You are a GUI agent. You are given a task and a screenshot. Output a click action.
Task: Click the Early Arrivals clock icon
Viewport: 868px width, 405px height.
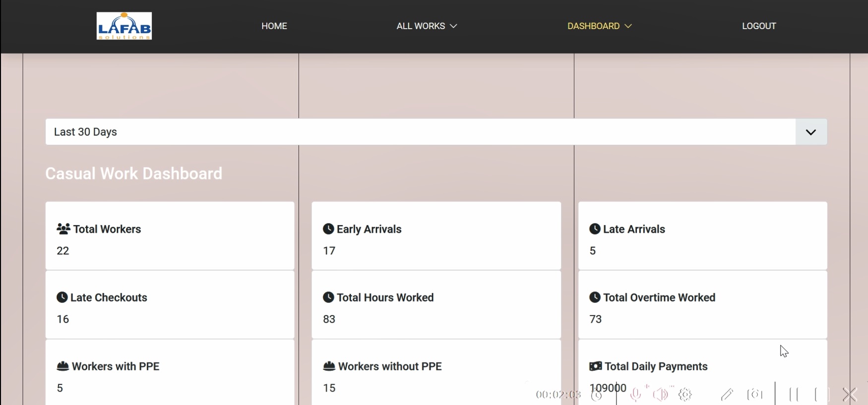[x=328, y=229]
